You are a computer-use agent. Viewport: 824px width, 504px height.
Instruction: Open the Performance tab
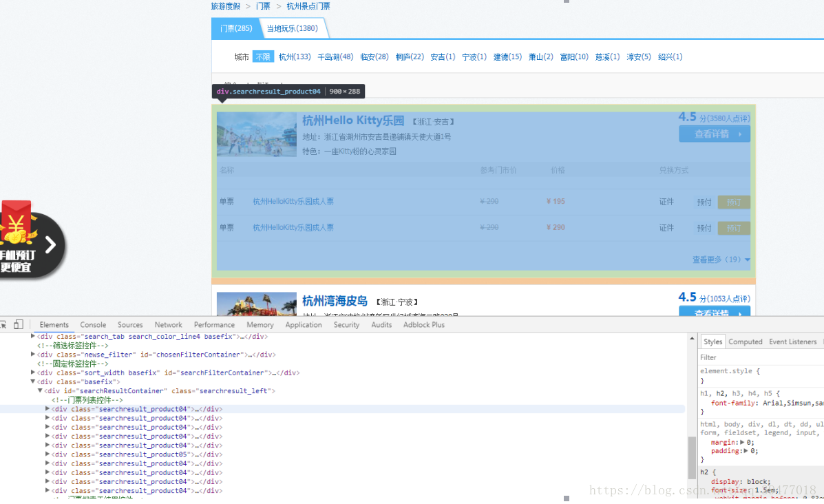tap(214, 325)
